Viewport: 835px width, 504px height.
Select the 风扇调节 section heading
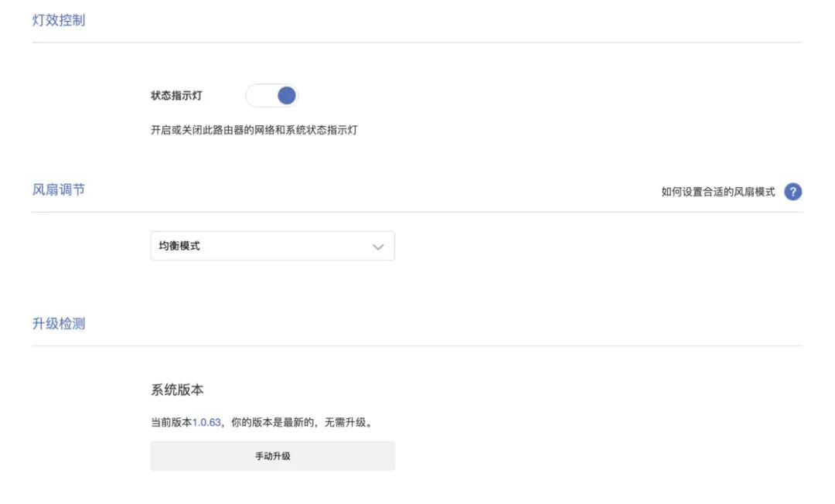[x=59, y=189]
